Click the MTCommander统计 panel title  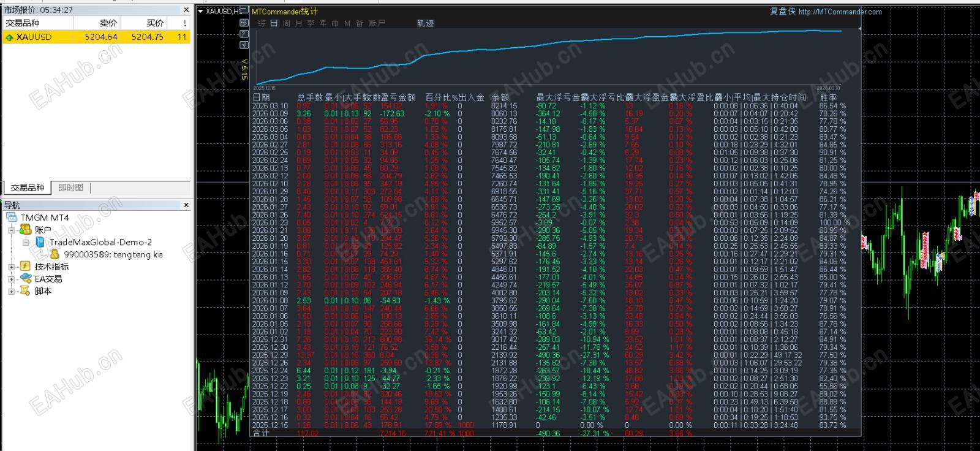(285, 12)
